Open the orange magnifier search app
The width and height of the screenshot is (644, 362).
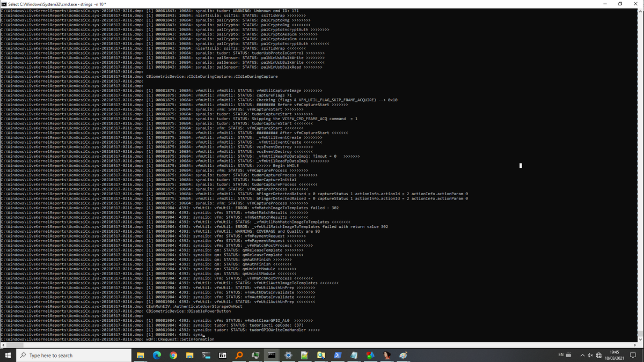click(239, 356)
